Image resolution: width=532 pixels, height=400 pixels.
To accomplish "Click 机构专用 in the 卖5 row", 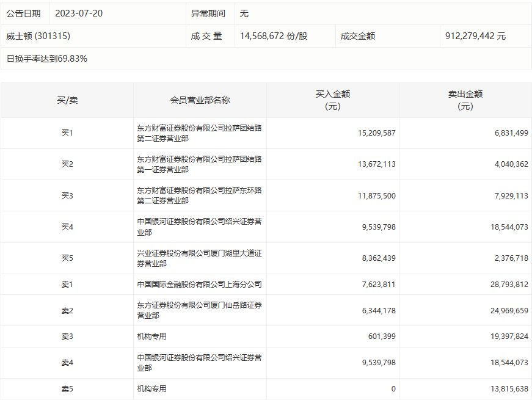I will tap(151, 389).
